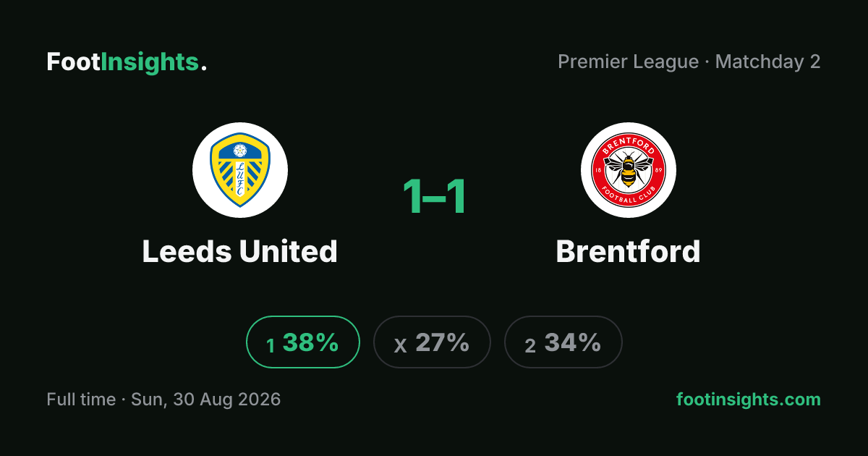Click the small '2' outcome label

[530, 346]
